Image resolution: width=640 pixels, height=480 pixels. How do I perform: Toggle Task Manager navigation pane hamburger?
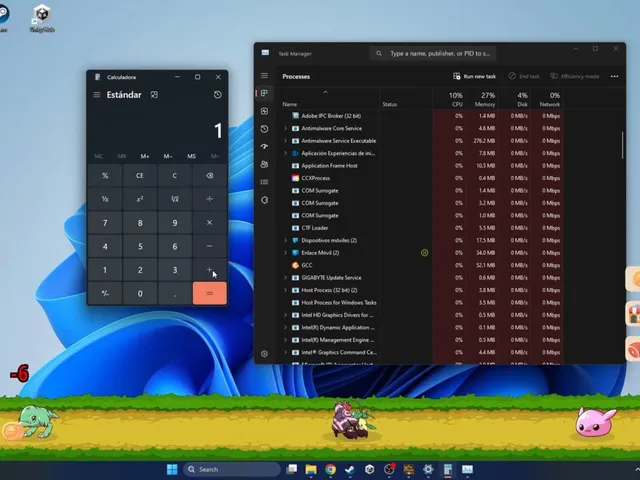(x=264, y=76)
